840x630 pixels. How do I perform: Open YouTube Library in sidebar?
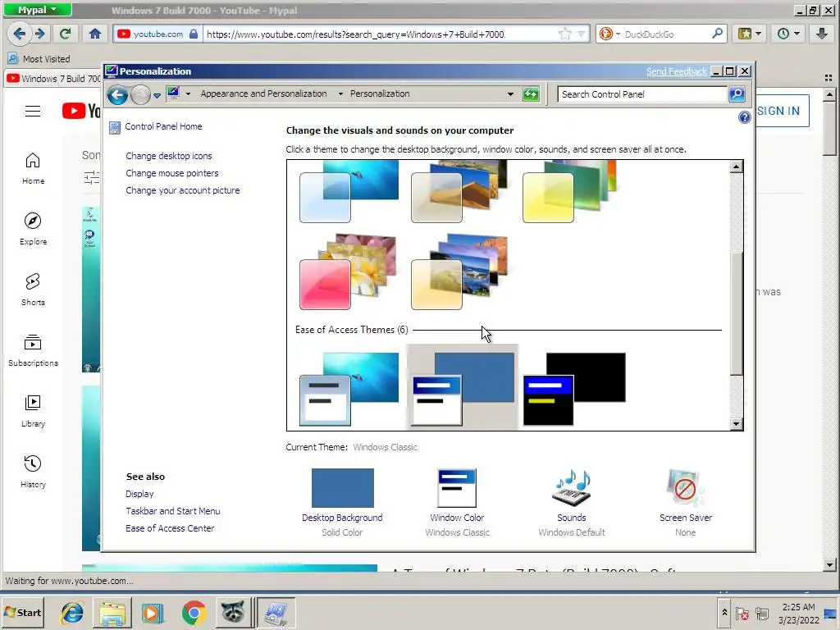[x=33, y=411]
